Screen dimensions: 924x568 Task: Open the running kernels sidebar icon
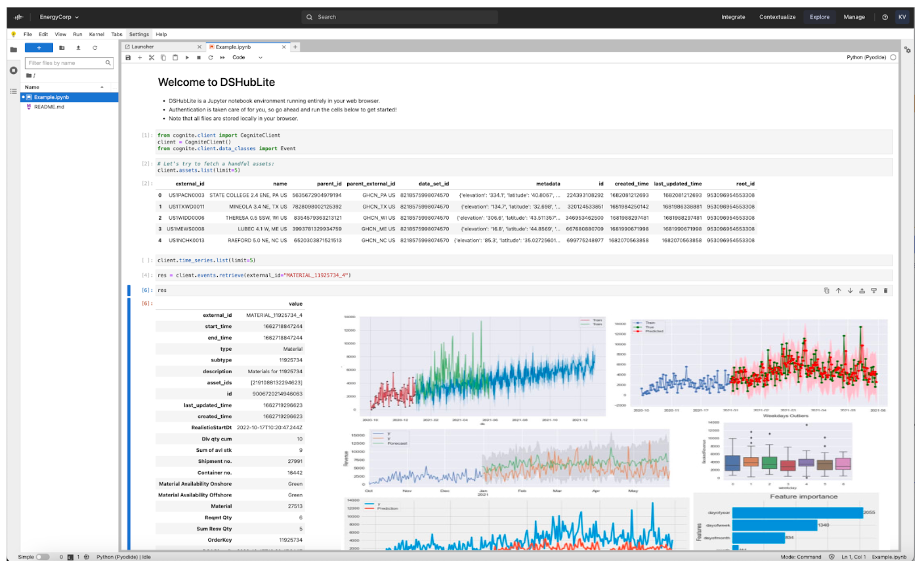point(13,70)
